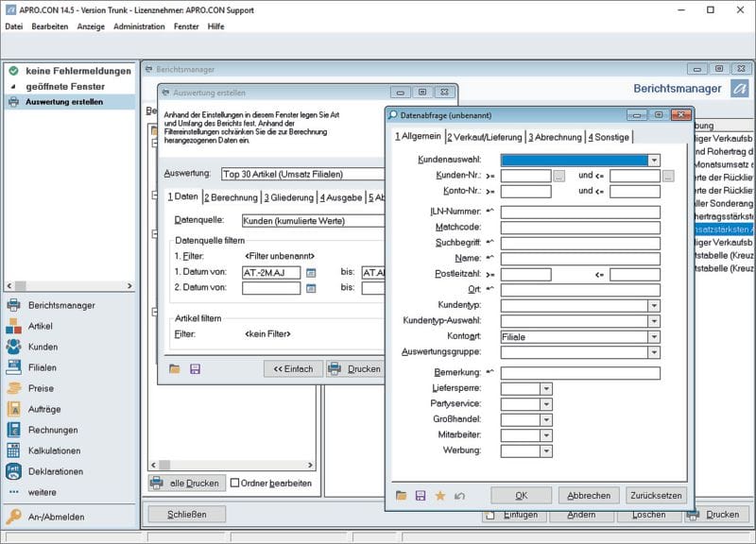Open Rechnungen module in sidebar

click(x=53, y=430)
